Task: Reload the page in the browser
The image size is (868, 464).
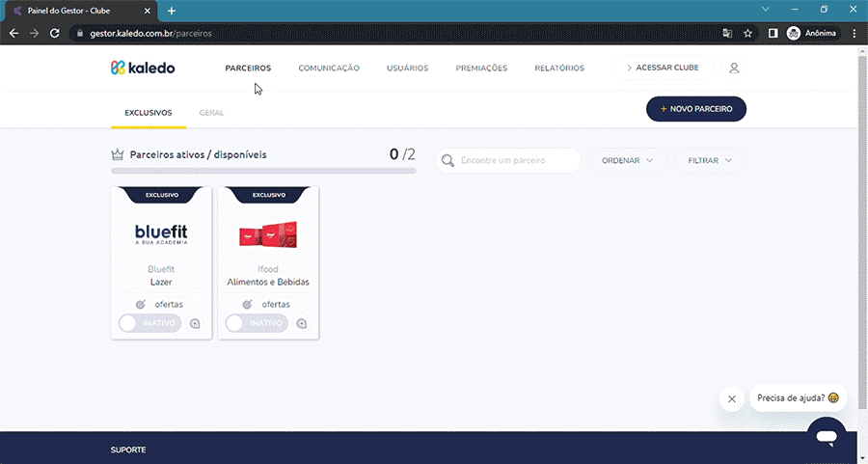Action: tap(56, 33)
